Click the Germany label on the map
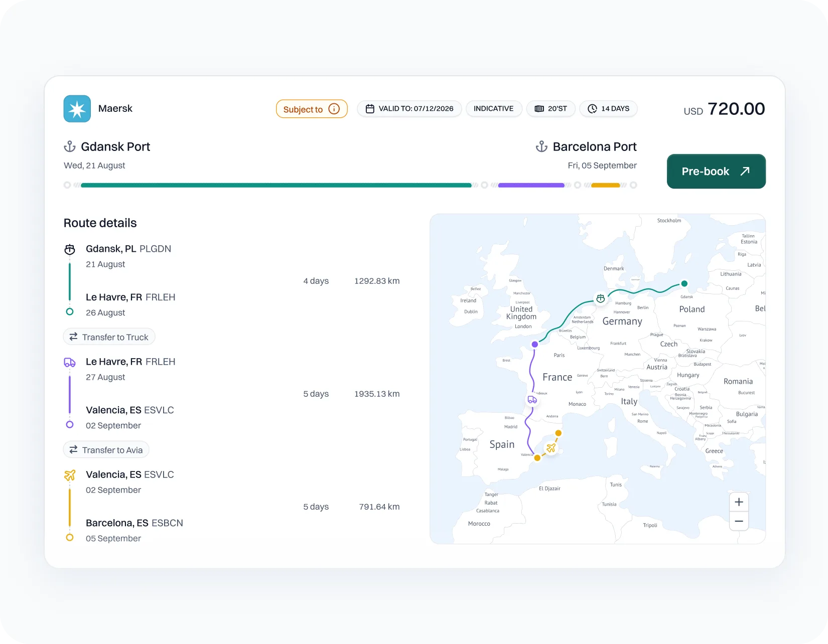 [622, 321]
